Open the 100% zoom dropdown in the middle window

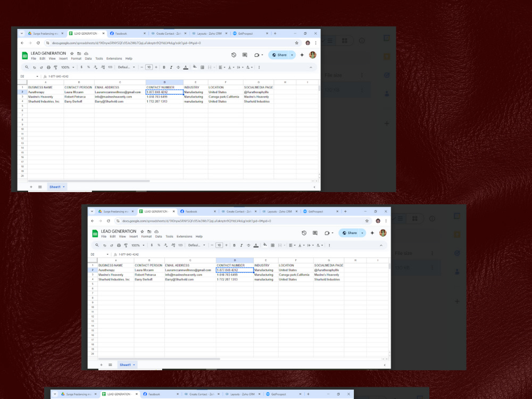point(138,245)
